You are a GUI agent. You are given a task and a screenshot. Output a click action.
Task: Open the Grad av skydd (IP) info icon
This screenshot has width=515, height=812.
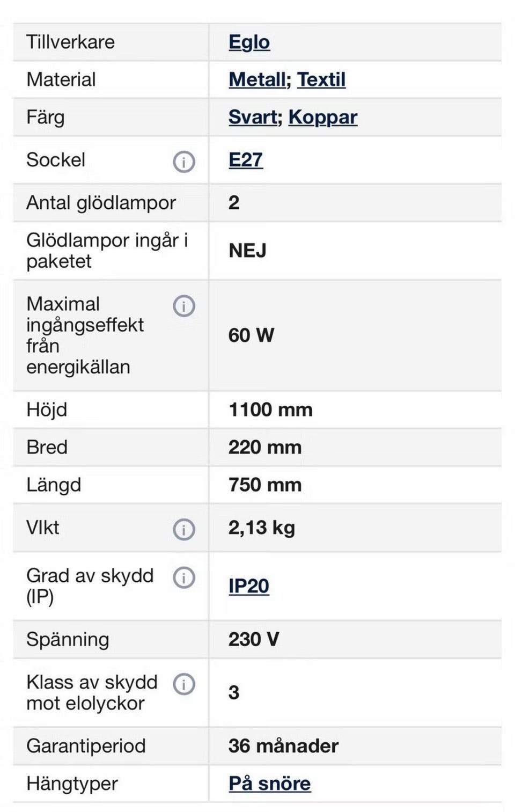click(x=184, y=577)
